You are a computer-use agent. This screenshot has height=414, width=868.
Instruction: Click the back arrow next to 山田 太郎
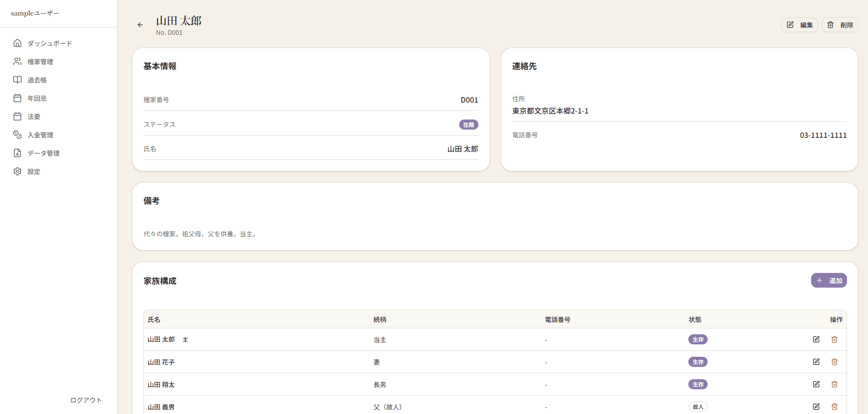(140, 24)
